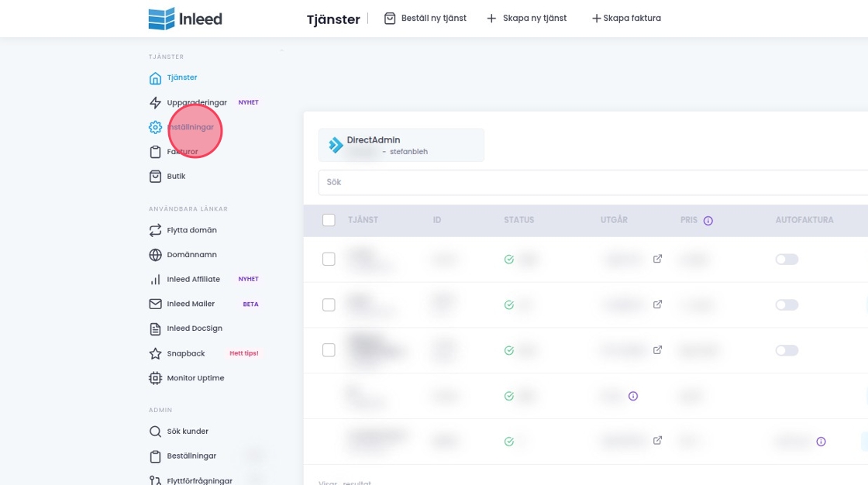The height and width of the screenshot is (485, 868).
Task: Click Skapa faktura in top bar
Action: point(626,19)
